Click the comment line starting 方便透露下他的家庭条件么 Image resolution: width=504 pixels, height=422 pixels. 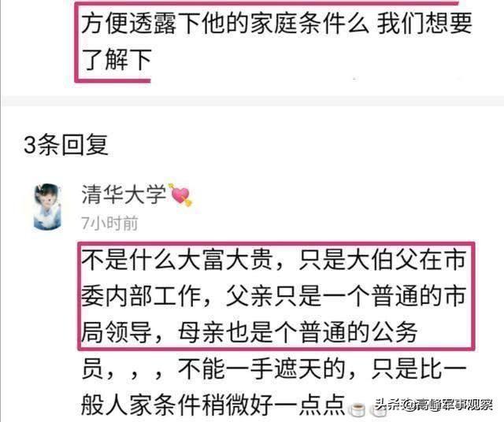[x=276, y=23]
